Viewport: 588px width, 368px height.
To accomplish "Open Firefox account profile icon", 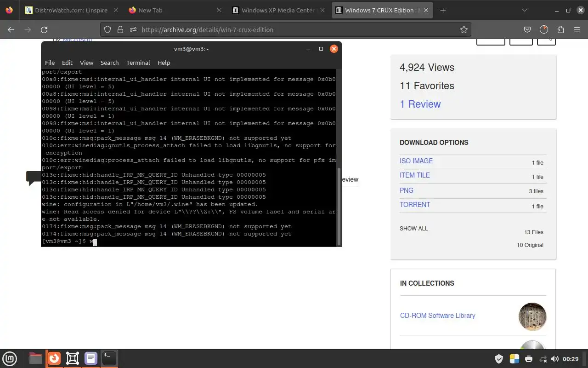I will coord(544,29).
